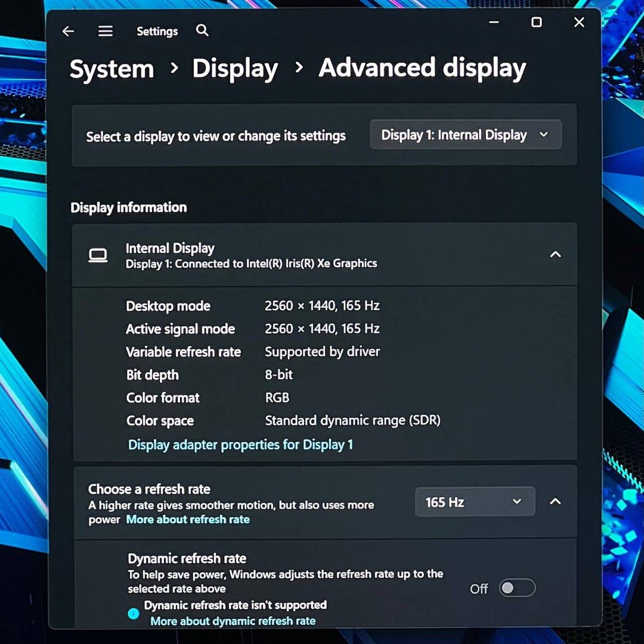Click More about refresh rate

tap(188, 519)
